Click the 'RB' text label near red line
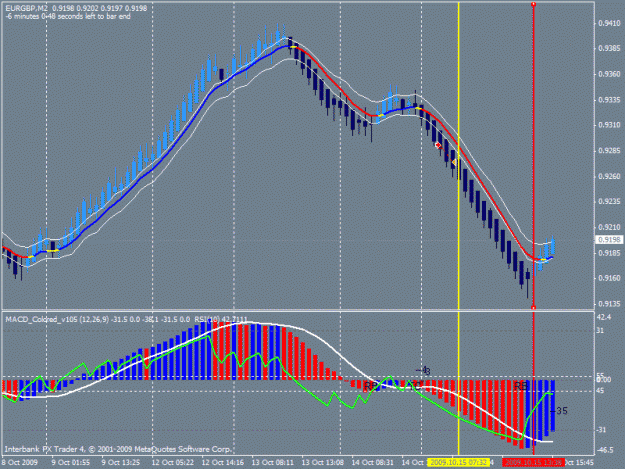This screenshot has width=625, height=469. click(x=521, y=386)
